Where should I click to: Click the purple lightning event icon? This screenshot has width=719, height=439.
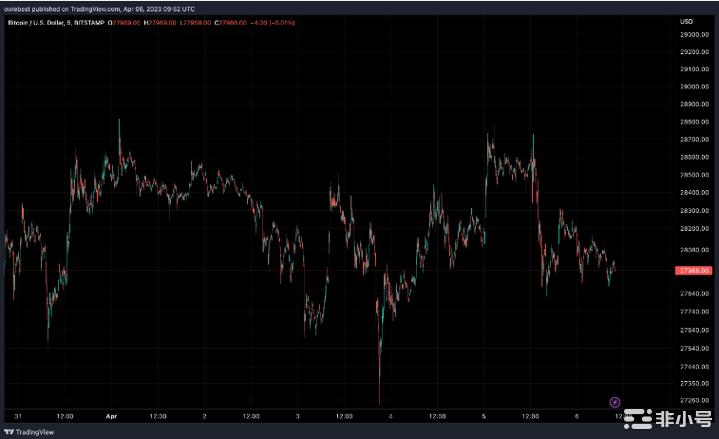[615, 400]
